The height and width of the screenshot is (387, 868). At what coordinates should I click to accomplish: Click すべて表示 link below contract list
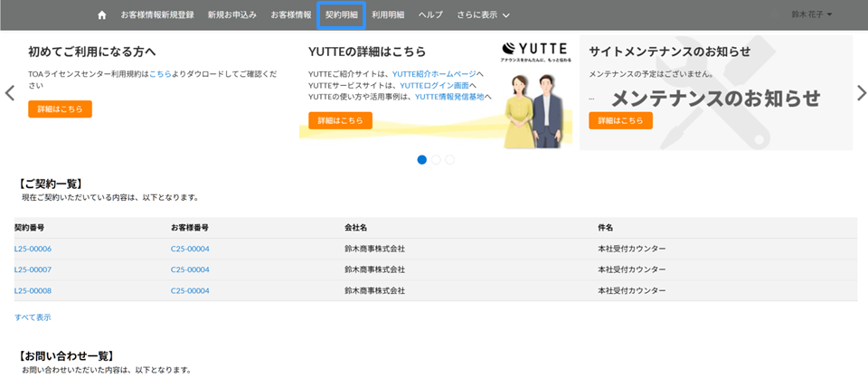click(33, 317)
